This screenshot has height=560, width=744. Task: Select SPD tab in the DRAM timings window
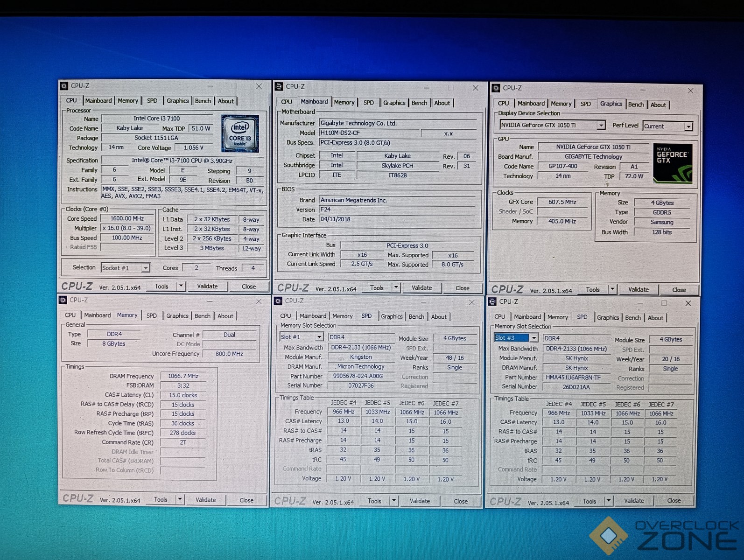coord(151,315)
